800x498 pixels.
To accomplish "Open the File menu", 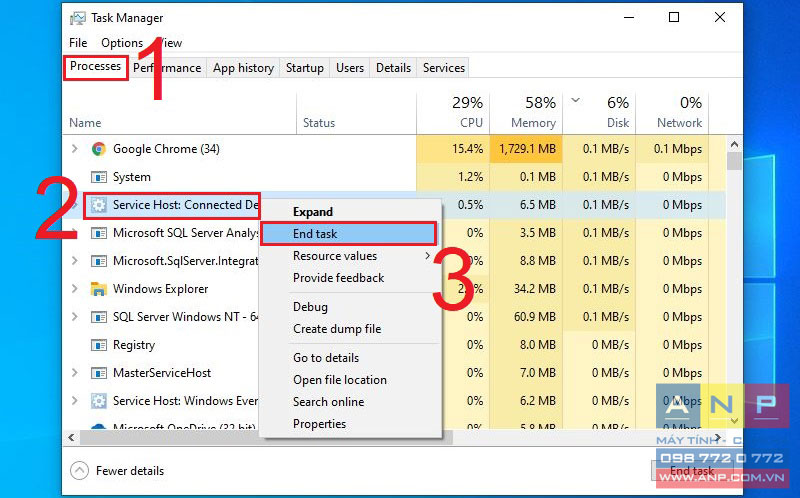I will pyautogui.click(x=78, y=43).
